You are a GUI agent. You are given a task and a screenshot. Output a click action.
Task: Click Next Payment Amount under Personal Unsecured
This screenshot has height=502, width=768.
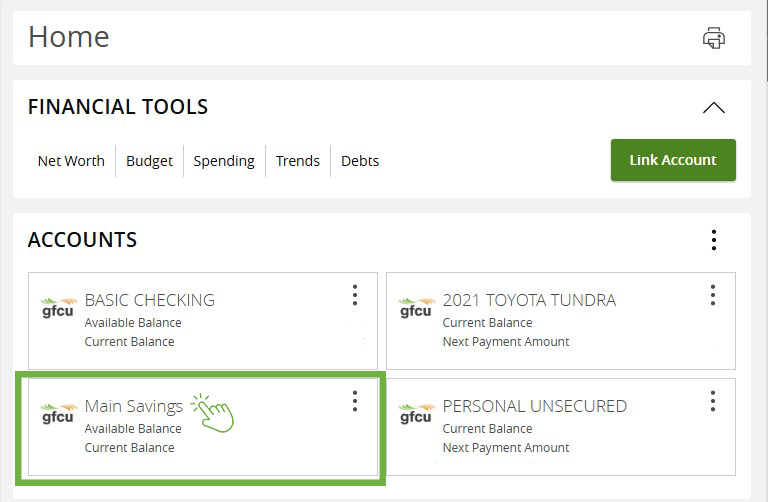(506, 448)
